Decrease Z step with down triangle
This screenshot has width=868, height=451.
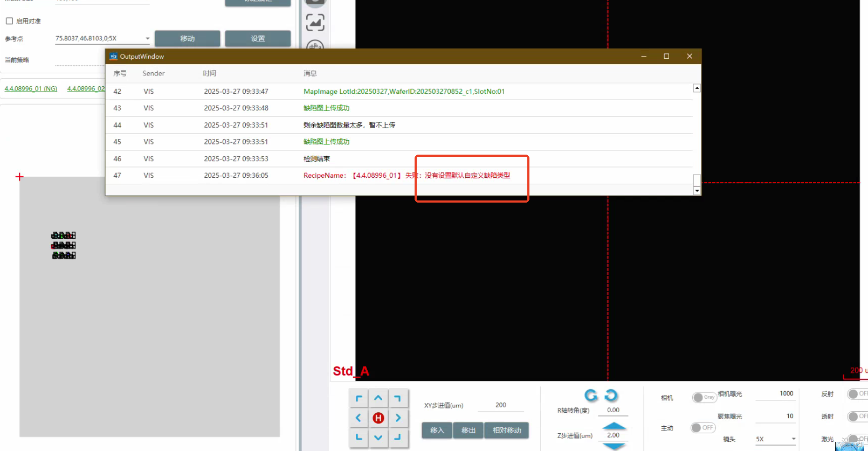[x=614, y=446]
